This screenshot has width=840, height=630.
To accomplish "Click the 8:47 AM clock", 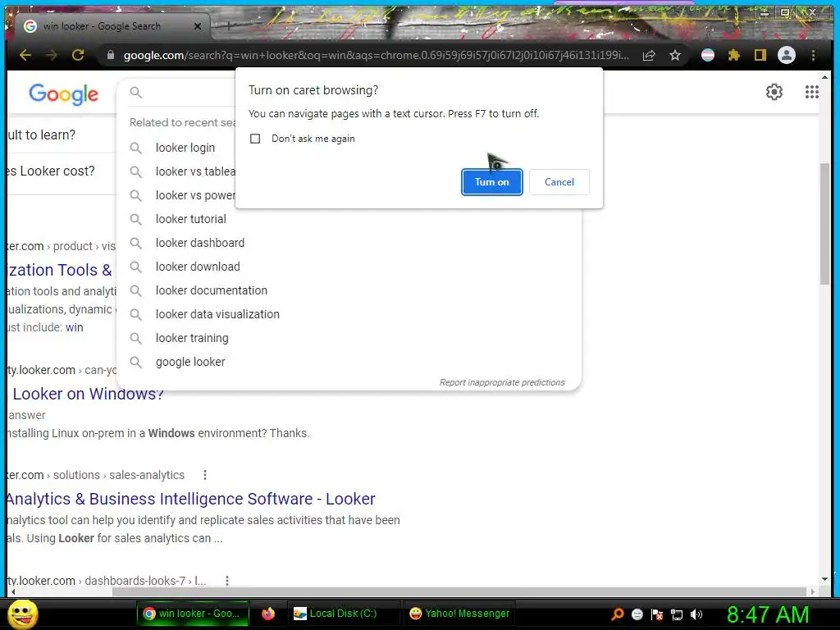I will pos(768,614).
